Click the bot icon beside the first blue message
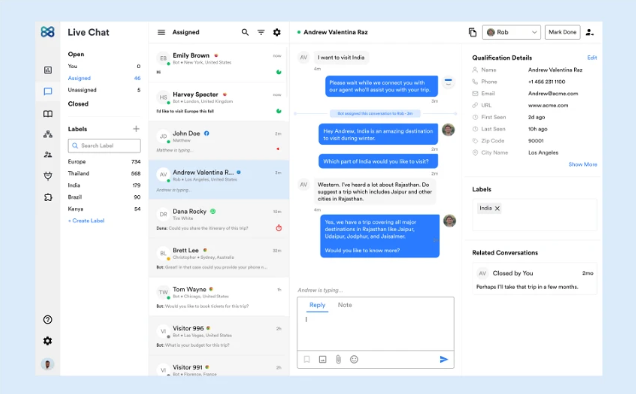This screenshot has height=394, width=636. click(x=448, y=82)
